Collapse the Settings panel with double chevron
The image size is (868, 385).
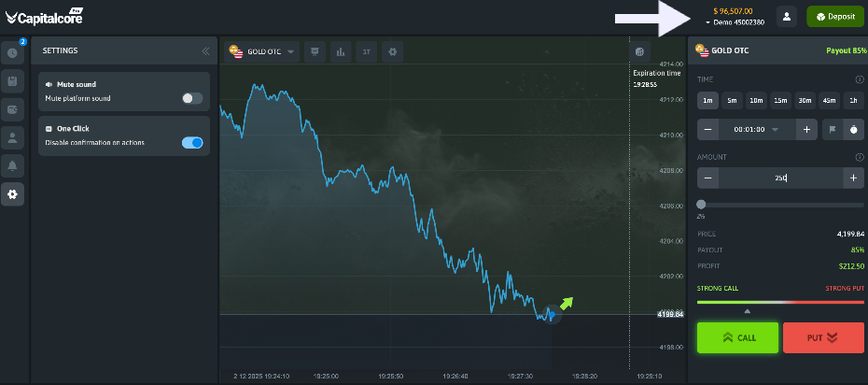(205, 51)
